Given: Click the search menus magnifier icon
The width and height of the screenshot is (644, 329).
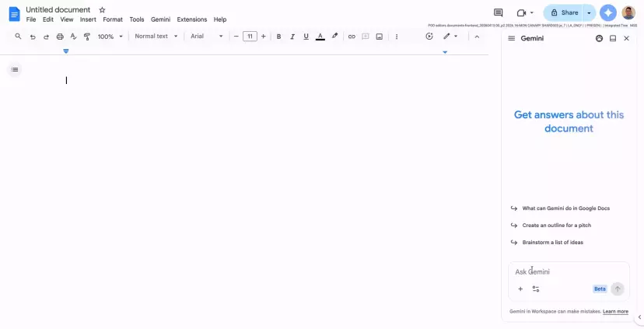Looking at the screenshot, I should (x=18, y=37).
